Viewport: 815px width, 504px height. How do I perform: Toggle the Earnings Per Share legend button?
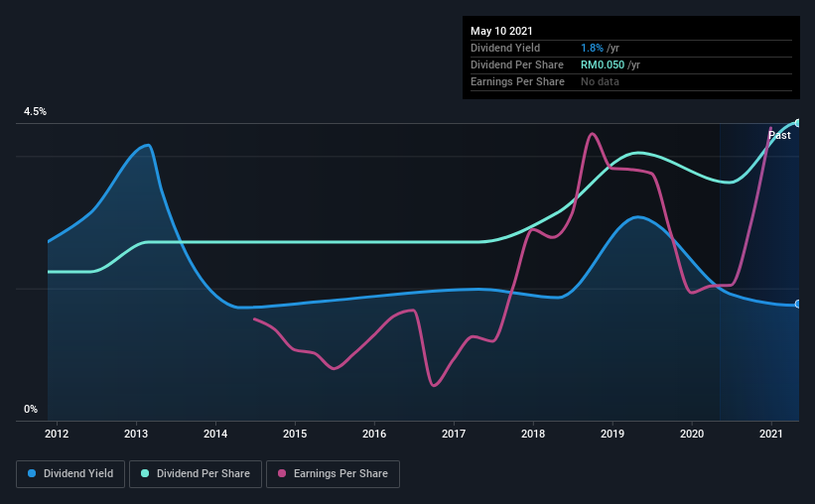(x=333, y=474)
